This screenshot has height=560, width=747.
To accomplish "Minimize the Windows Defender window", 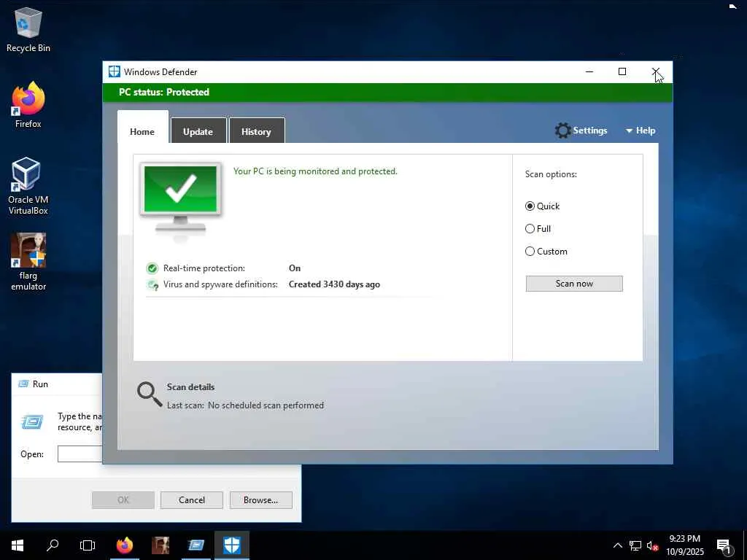I will (589, 72).
